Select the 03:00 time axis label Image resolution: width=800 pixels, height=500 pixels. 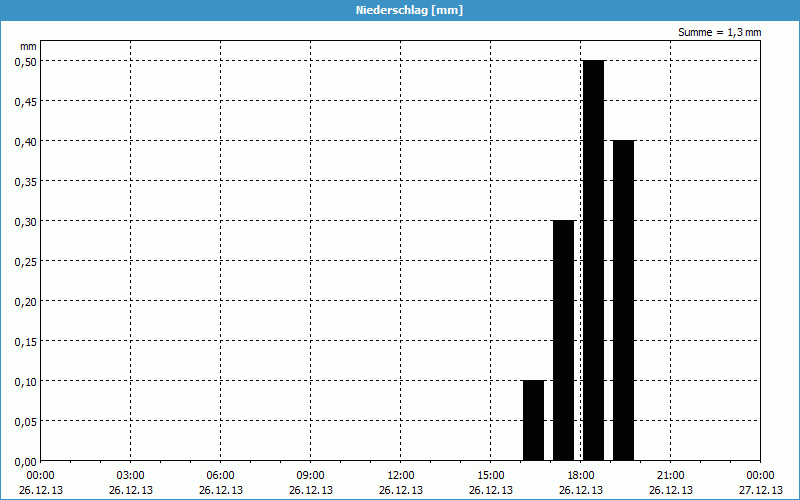(x=131, y=475)
